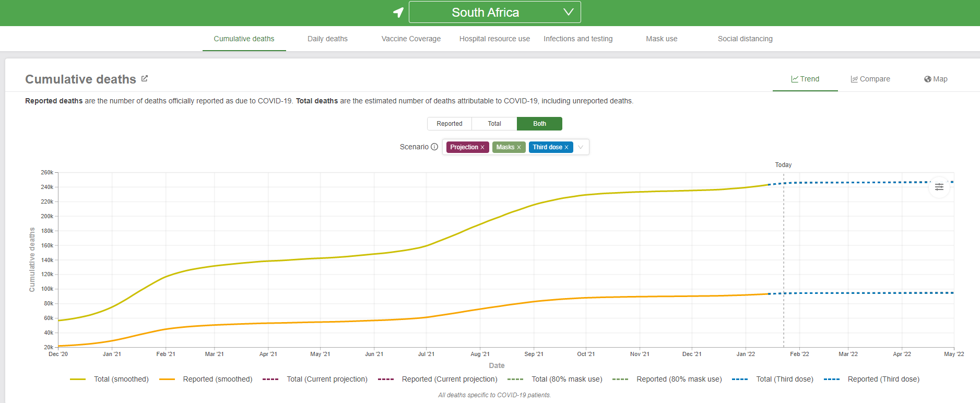Toggle Reported (Third dose) legend swatch

831,380
